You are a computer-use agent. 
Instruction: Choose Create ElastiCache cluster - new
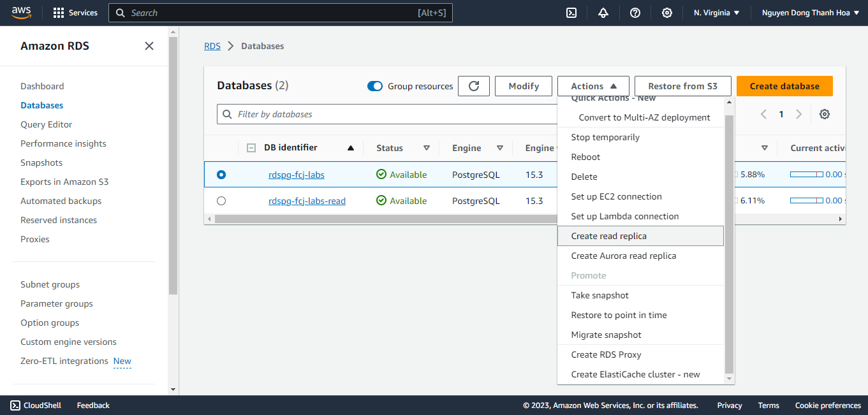[641, 374]
